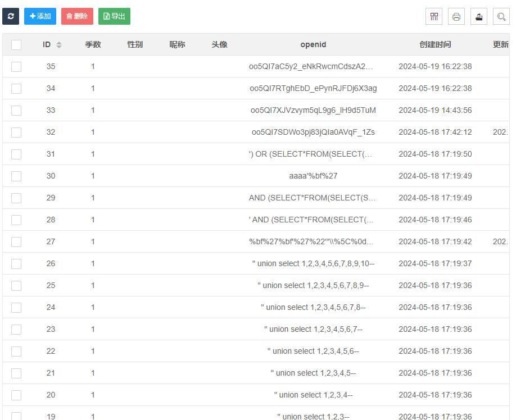This screenshot has height=420, width=516.
Task: Click the dark refresh icon button
Action: click(x=11, y=16)
